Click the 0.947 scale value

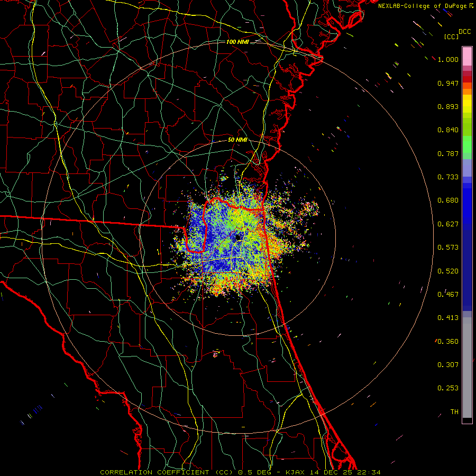448,83
